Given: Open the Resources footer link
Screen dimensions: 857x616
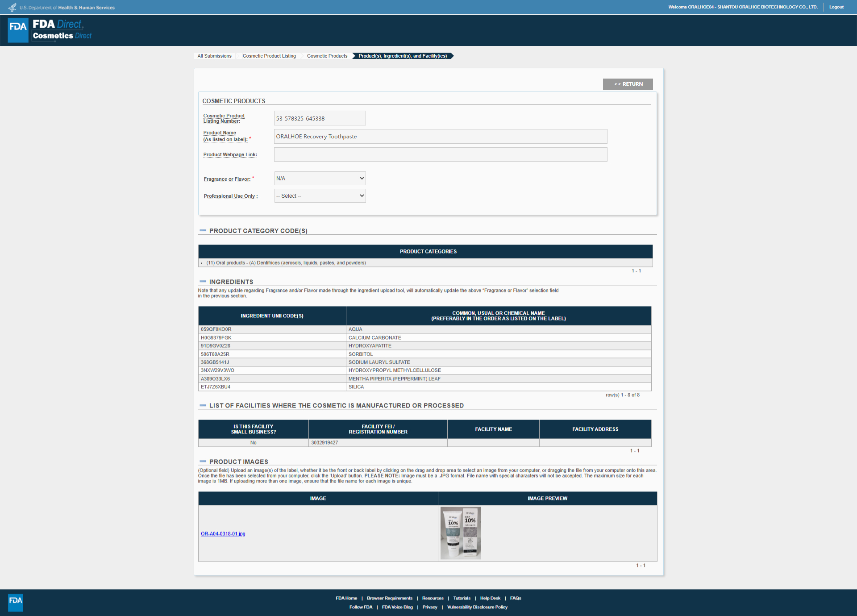Looking at the screenshot, I should [433, 598].
